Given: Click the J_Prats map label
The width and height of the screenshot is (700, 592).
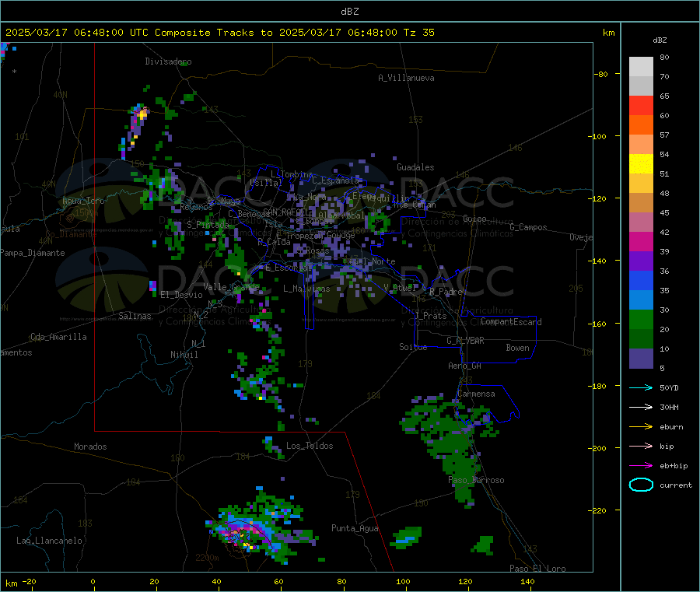Looking at the screenshot, I should point(431,316).
